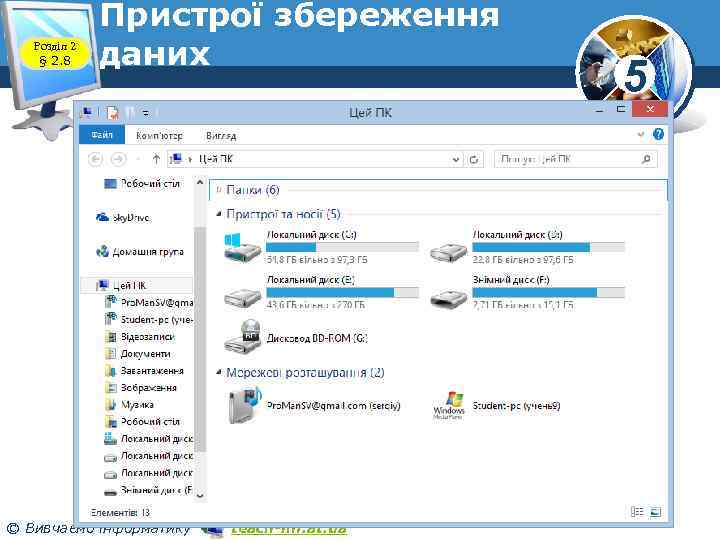
Task: Switch to the Вигляд ribbon tab
Action: click(221, 136)
